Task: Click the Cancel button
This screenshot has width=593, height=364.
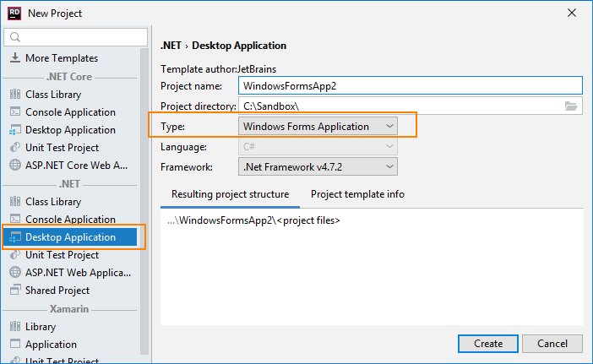Action: (x=552, y=344)
